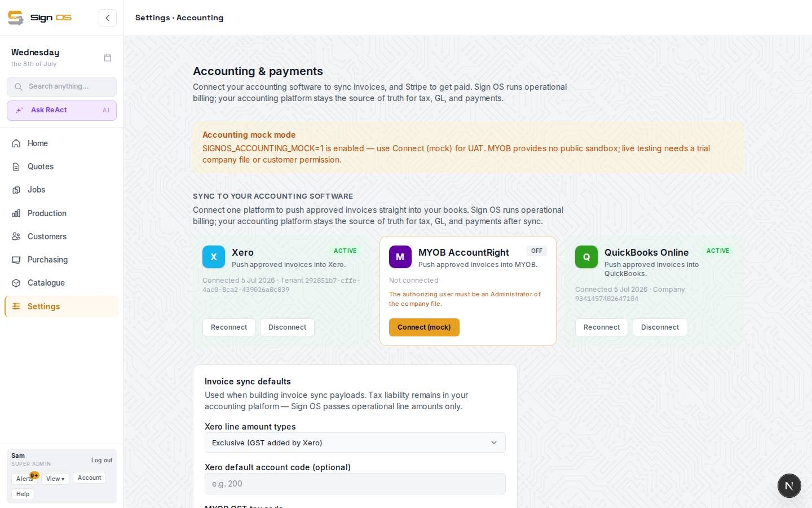Click Reconnect on QuickBooks Online card
The width and height of the screenshot is (812, 508).
pos(602,327)
